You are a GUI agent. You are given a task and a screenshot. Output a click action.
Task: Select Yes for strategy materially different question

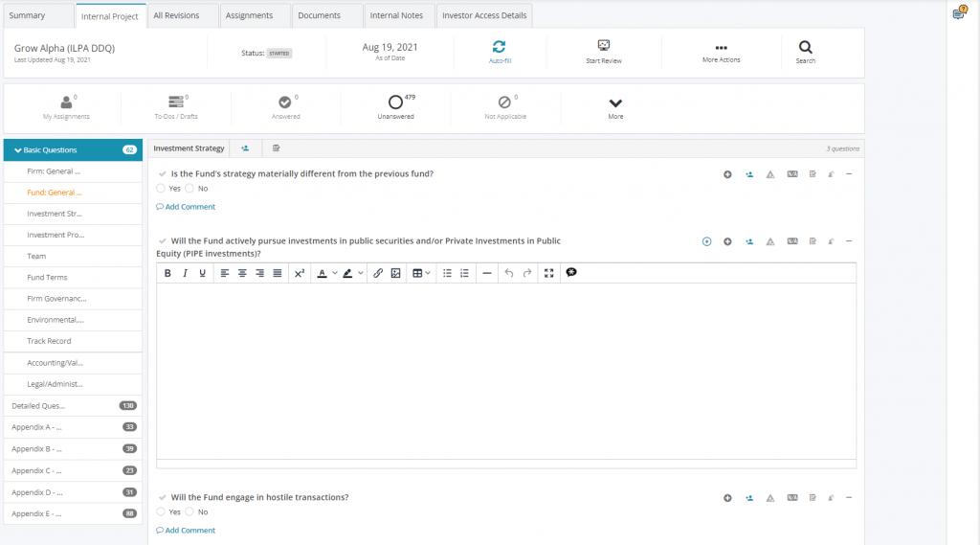161,189
